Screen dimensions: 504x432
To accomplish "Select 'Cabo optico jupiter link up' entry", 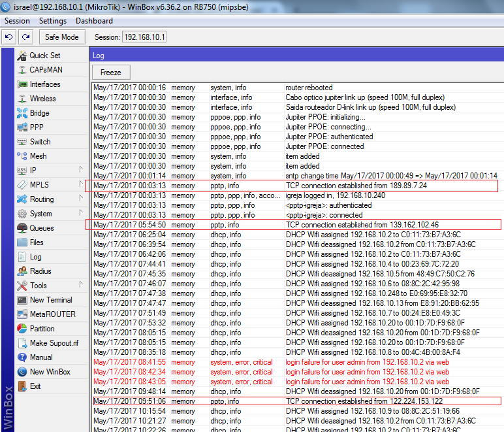I will pyautogui.click(x=298, y=97).
